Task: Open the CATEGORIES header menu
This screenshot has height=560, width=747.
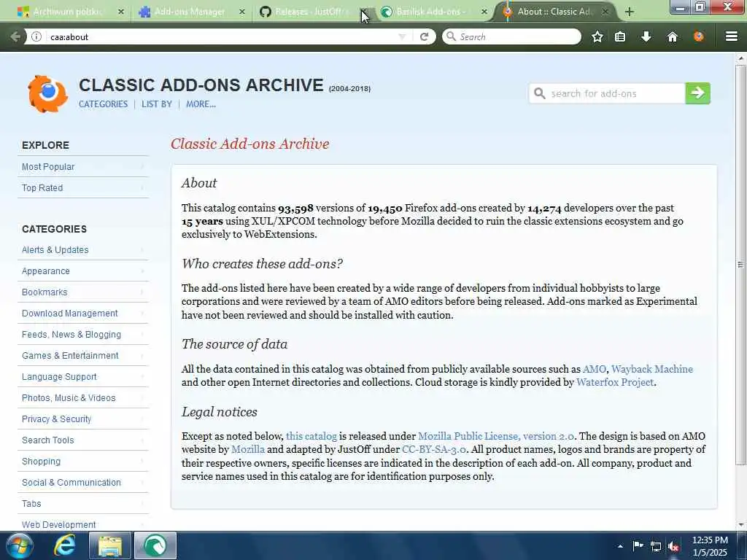Action: point(103,104)
